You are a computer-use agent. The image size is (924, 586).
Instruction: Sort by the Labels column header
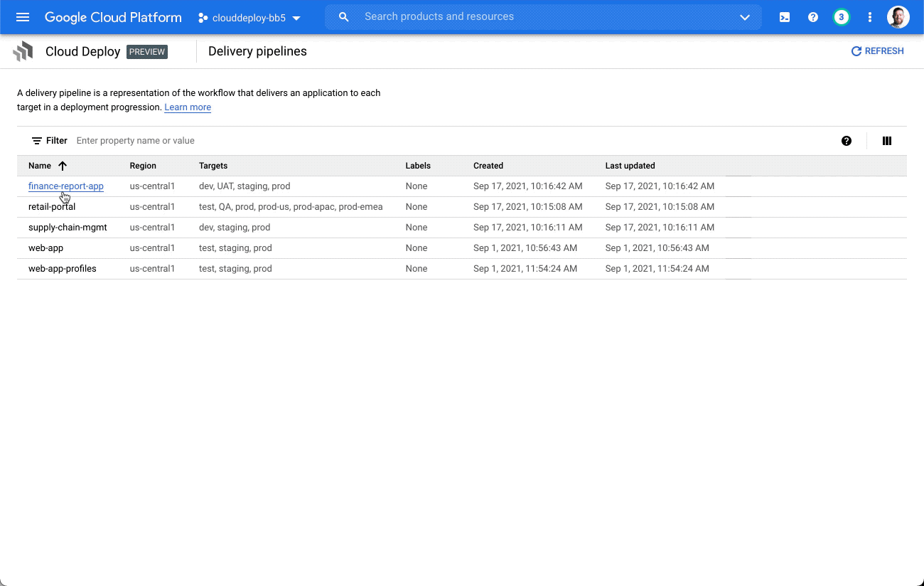click(x=418, y=166)
